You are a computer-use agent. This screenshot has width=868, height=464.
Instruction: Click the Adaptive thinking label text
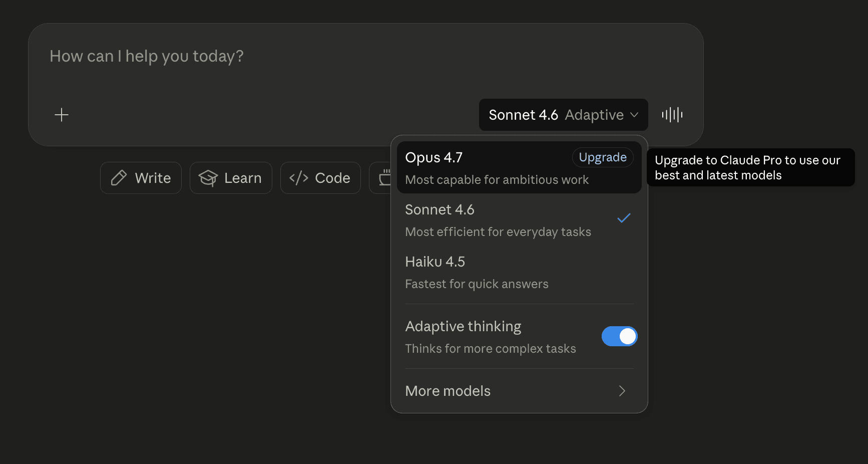pyautogui.click(x=463, y=326)
